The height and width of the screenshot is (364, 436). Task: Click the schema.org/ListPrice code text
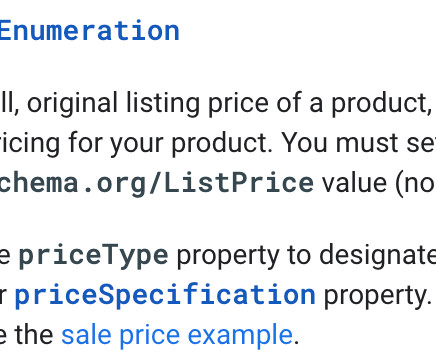pos(157,183)
